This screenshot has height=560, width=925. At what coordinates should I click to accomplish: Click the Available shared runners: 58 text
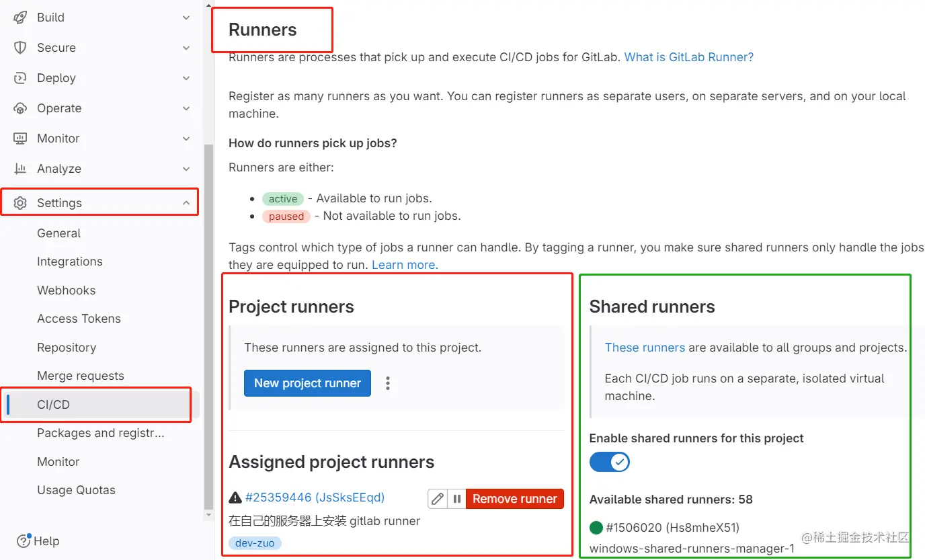coord(671,499)
